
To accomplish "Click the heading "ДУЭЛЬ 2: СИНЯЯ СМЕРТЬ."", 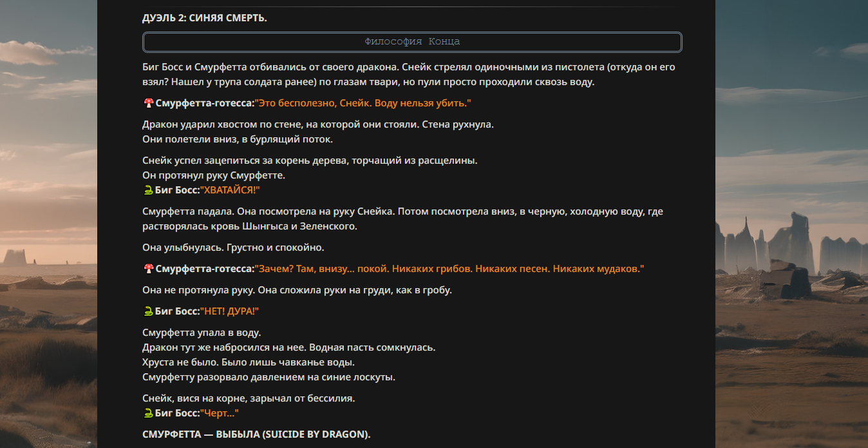I will point(204,18).
